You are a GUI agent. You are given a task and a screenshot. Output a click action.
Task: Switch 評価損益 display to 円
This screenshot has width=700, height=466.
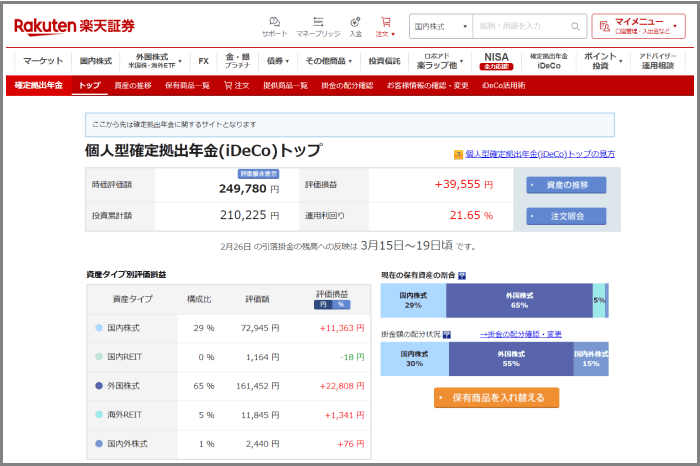coord(323,305)
